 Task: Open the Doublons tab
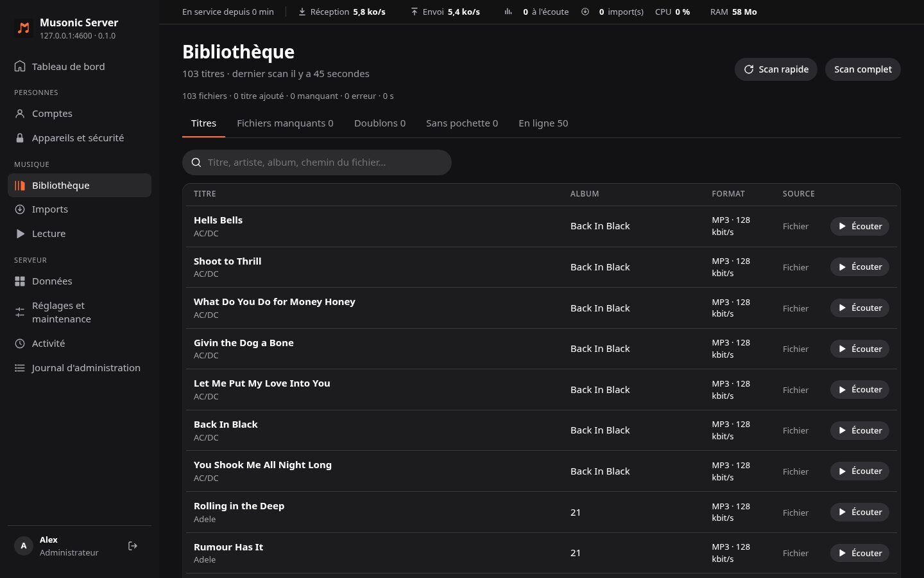[380, 123]
